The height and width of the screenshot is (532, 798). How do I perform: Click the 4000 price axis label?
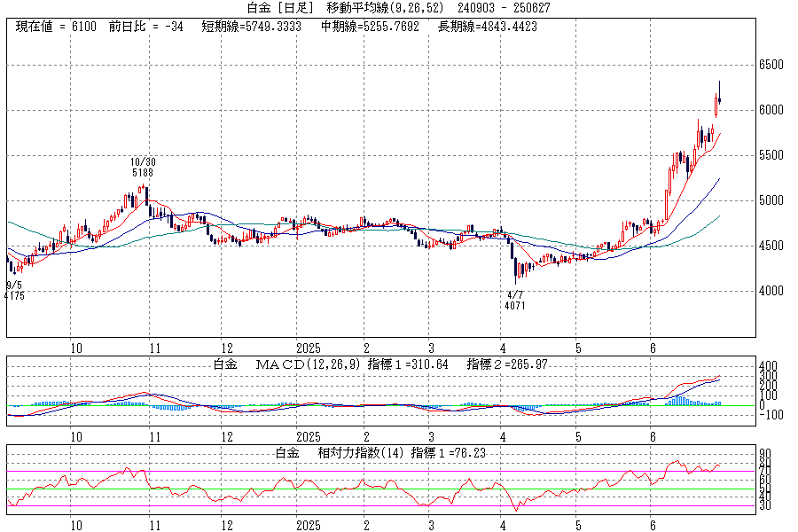click(x=770, y=291)
